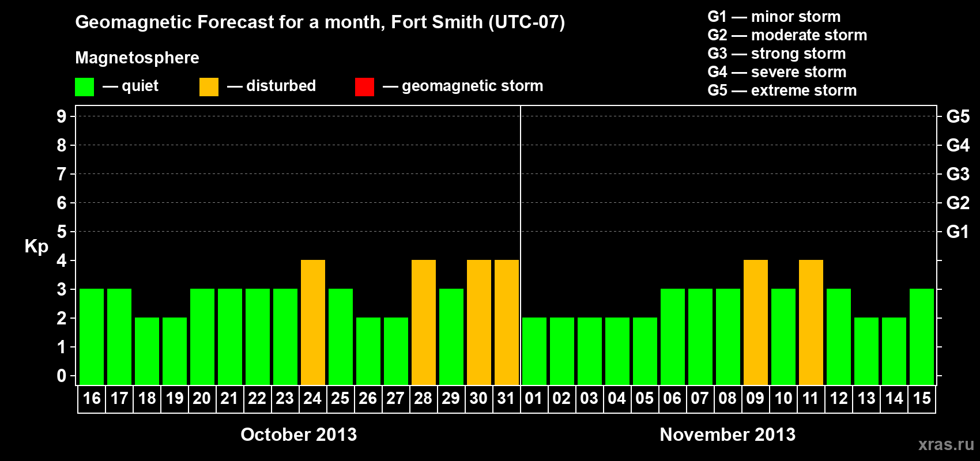
Task: Click the green bar for November 13
Action: [x=866, y=351]
